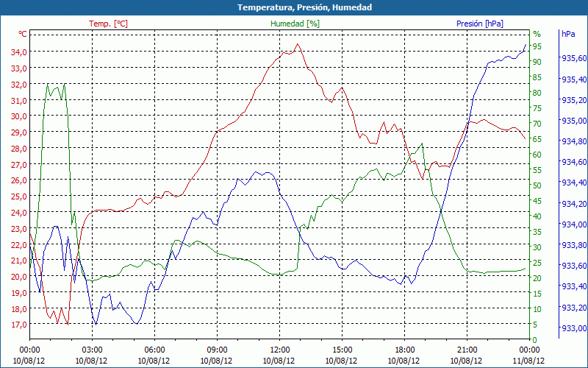Click the '33,0' temperature axis value
The image size is (588, 368).
(x=19, y=68)
